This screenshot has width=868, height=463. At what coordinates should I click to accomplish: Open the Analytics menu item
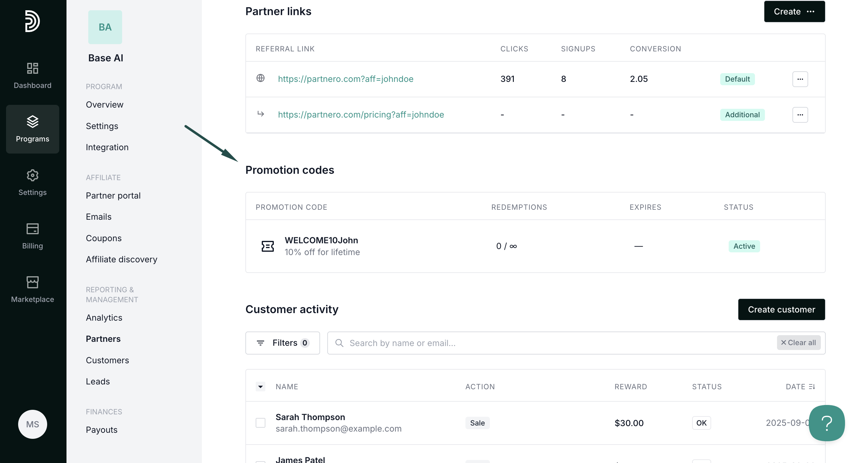point(104,317)
